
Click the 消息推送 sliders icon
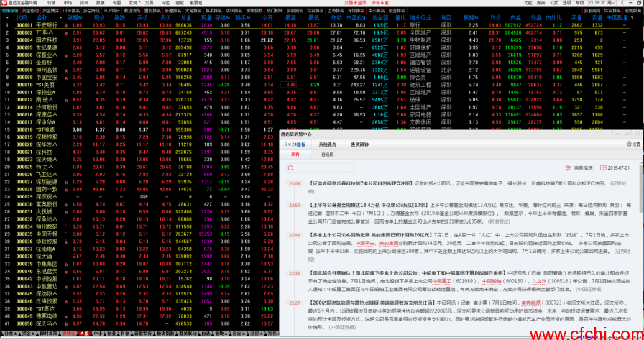568,168
